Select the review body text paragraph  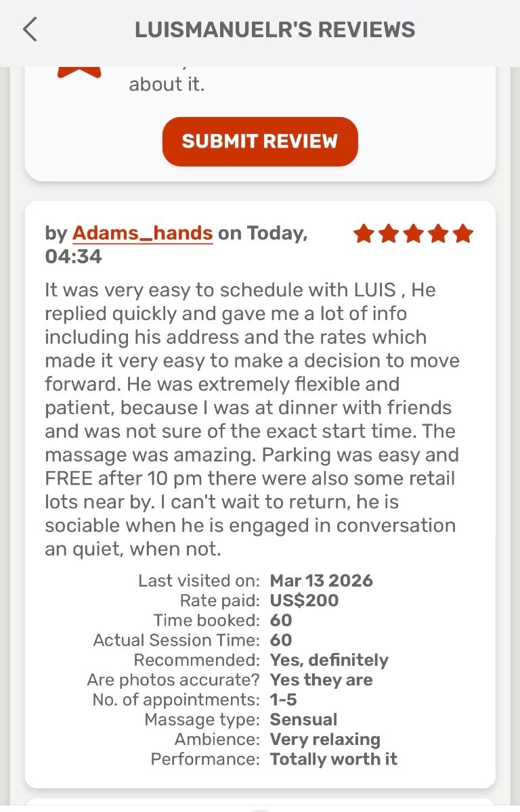click(x=252, y=420)
